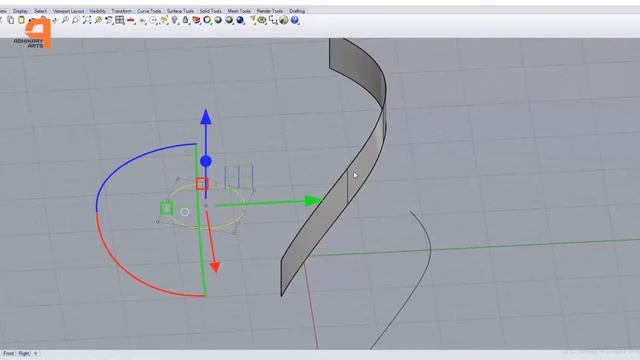
Task: Click the gumball red scale square
Action: [202, 184]
